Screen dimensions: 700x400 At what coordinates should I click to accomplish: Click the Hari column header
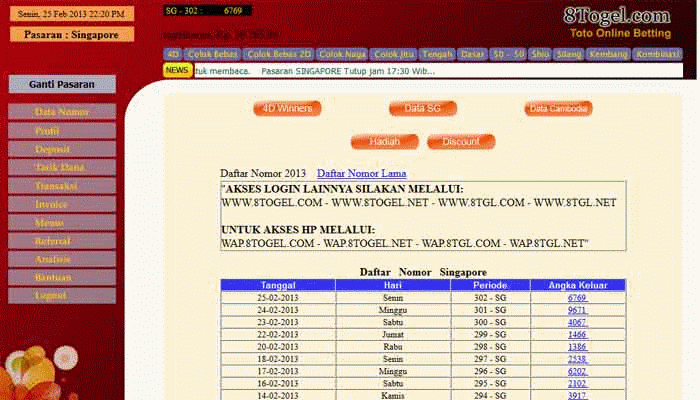(393, 285)
